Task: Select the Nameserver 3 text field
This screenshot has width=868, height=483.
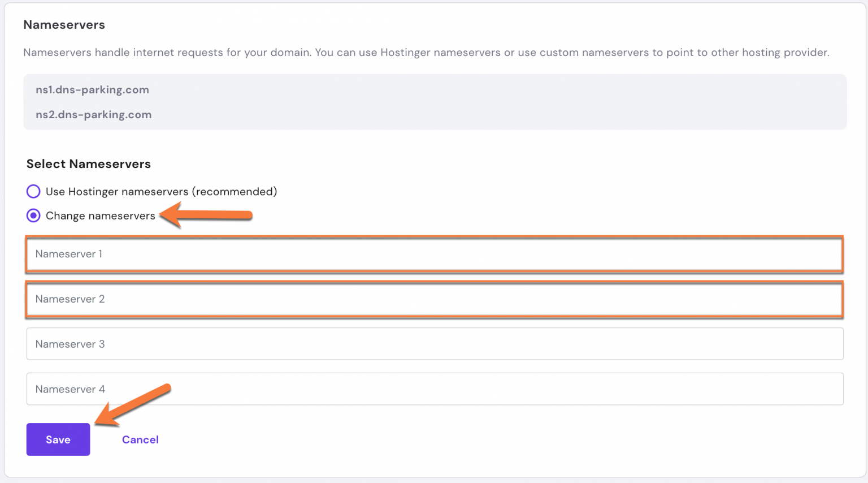Action: 226,344
